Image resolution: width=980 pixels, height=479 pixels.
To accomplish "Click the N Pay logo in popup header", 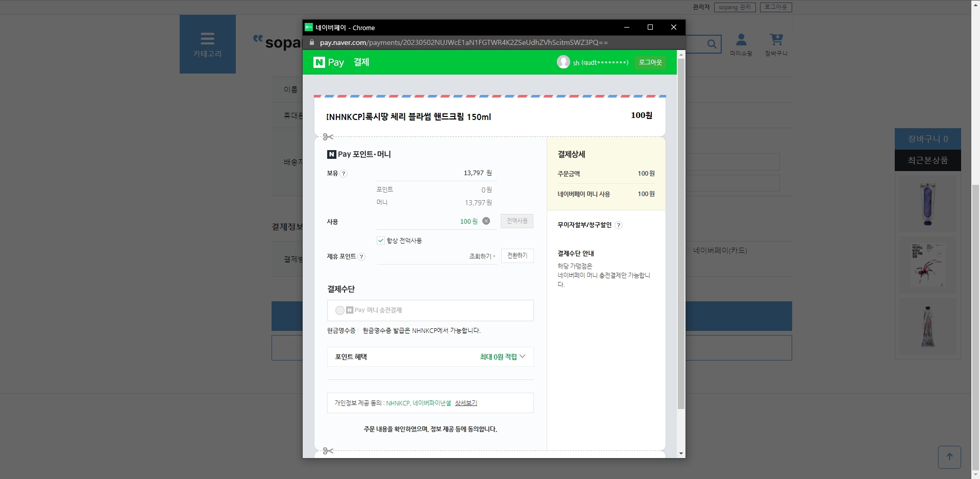I will tap(329, 62).
